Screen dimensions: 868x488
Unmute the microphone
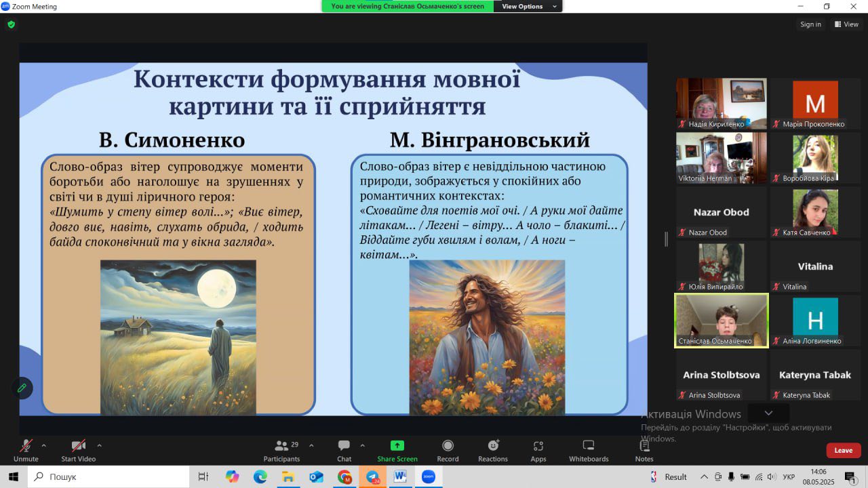coord(26,450)
